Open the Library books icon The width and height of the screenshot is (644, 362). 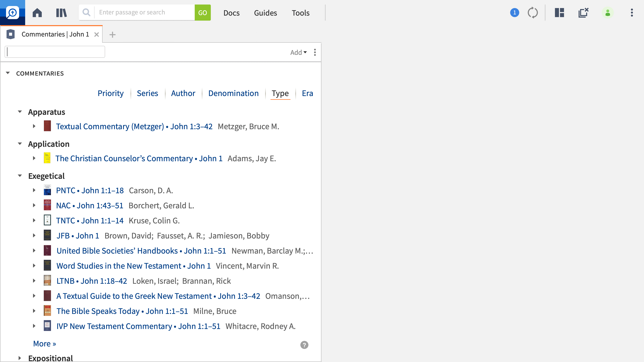tap(62, 13)
